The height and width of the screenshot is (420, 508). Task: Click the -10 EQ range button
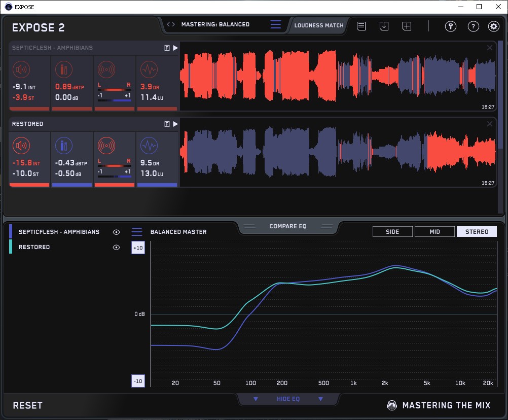point(138,381)
